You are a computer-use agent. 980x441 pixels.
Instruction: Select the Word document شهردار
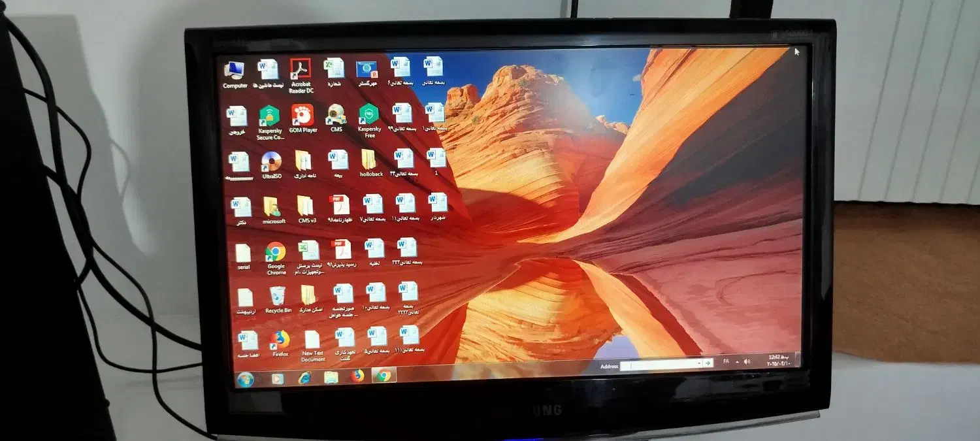438,206
